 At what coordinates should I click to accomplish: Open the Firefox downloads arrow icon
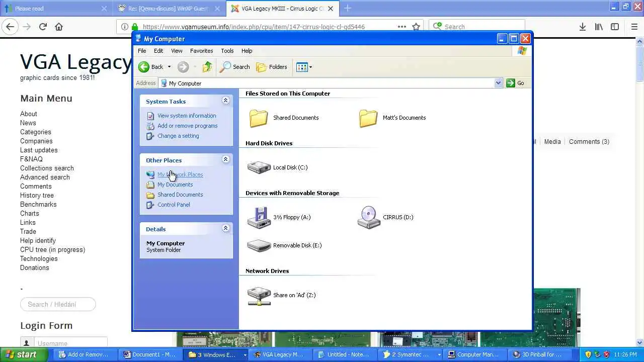point(583,27)
